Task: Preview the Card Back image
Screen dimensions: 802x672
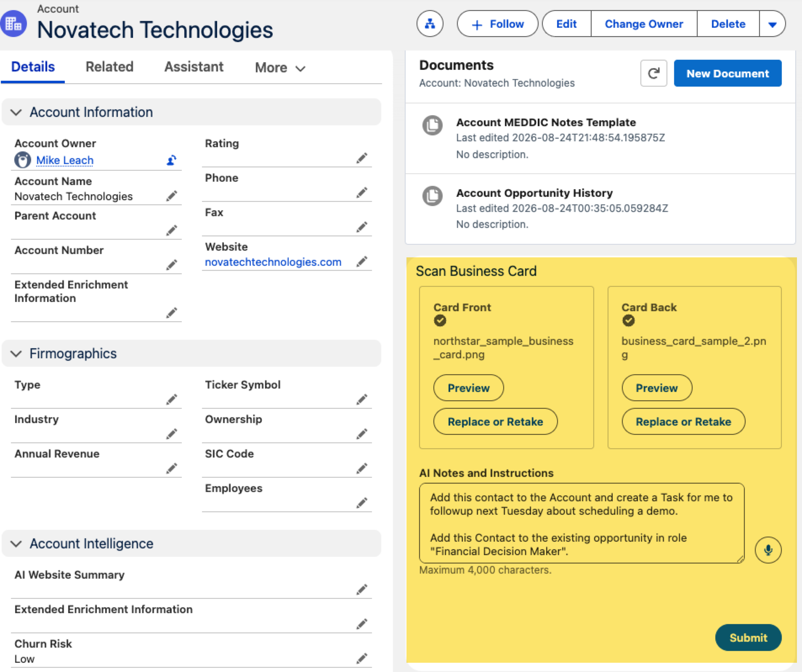Action: (656, 388)
